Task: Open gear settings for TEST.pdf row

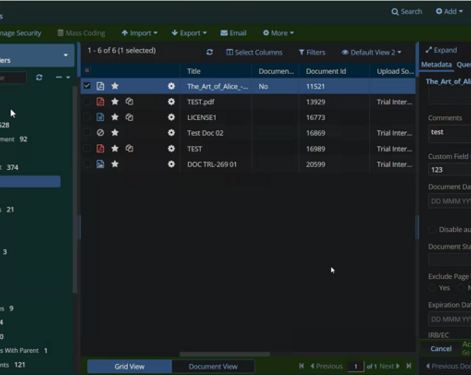Action: [x=171, y=102]
